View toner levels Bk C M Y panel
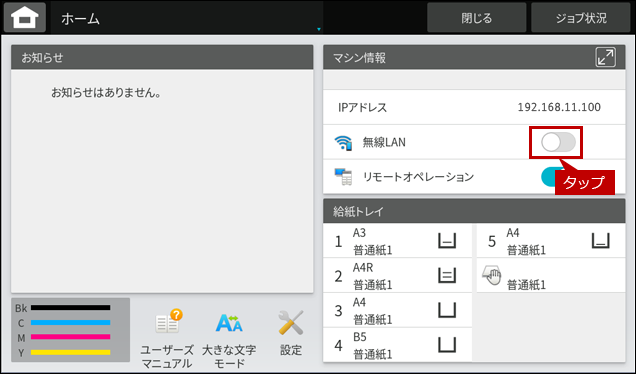The height and width of the screenshot is (374, 636). pyautogui.click(x=71, y=330)
